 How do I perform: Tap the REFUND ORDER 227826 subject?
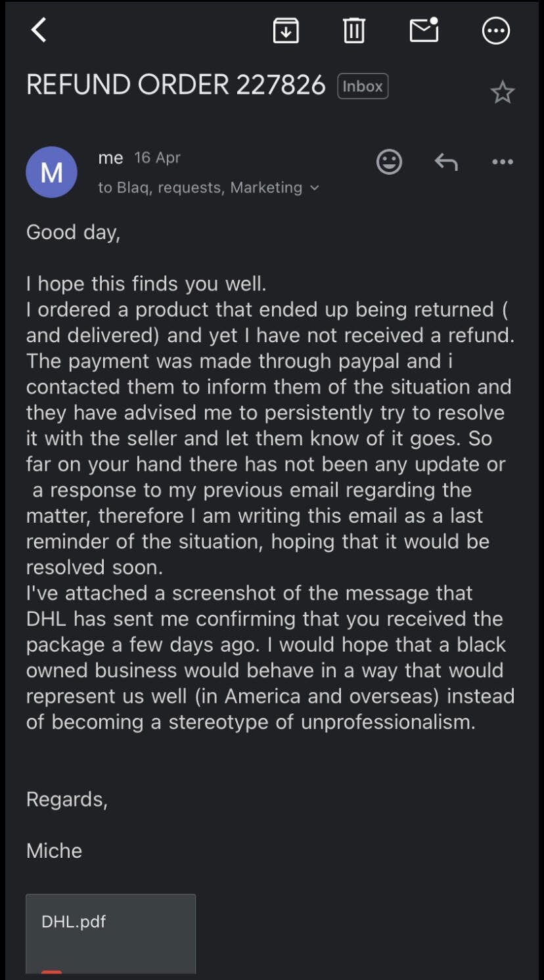point(175,85)
